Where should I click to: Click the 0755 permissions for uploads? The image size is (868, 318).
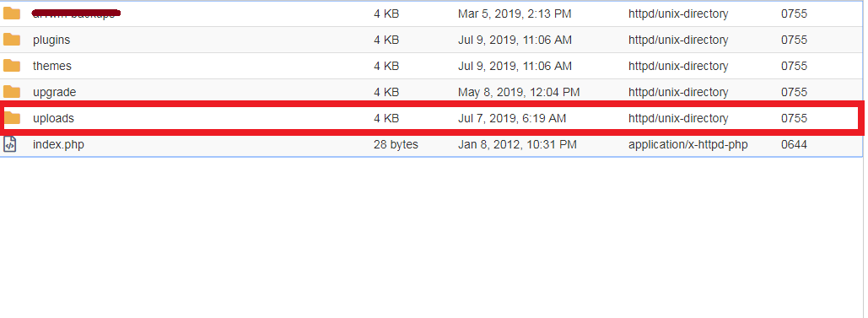(x=794, y=119)
